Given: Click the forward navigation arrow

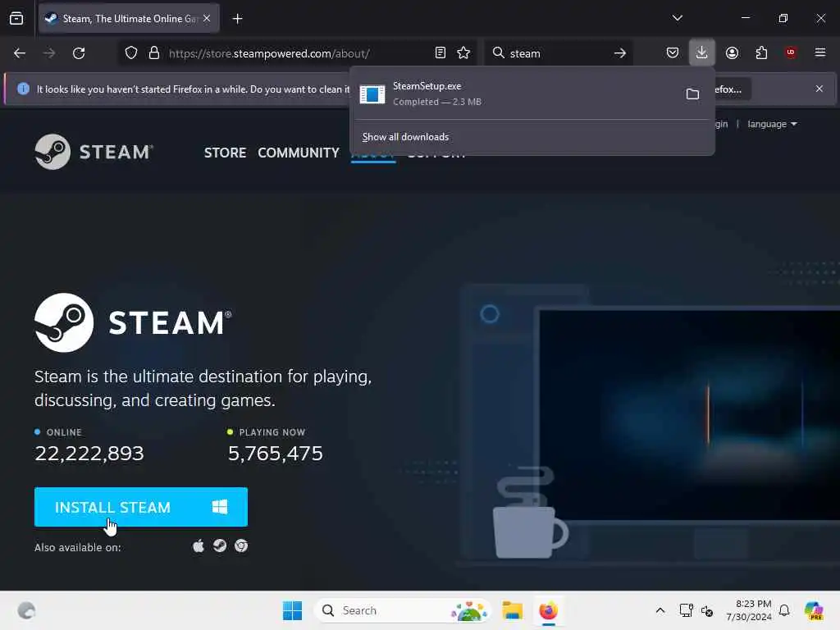Looking at the screenshot, I should click(x=49, y=53).
